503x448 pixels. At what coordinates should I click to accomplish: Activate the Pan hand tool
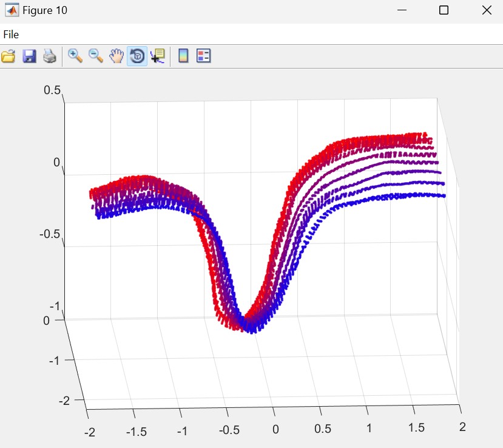pyautogui.click(x=116, y=56)
